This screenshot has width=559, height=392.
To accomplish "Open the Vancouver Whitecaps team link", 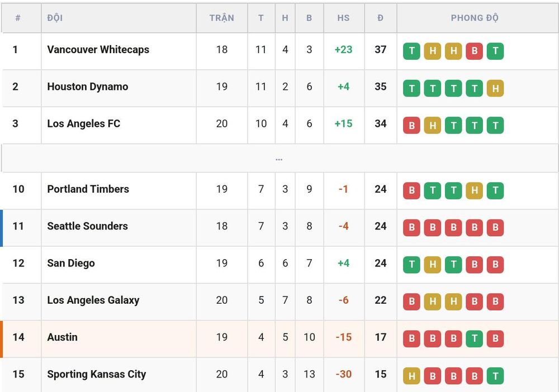I will pyautogui.click(x=98, y=50).
